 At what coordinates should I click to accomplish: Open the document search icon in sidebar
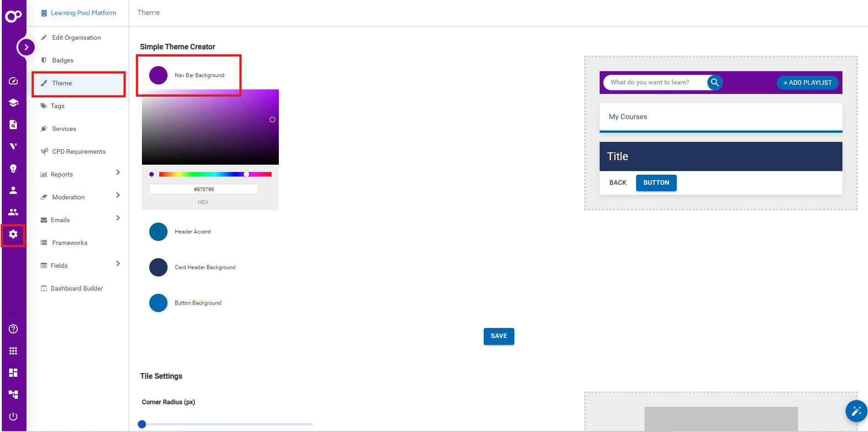[x=13, y=125]
